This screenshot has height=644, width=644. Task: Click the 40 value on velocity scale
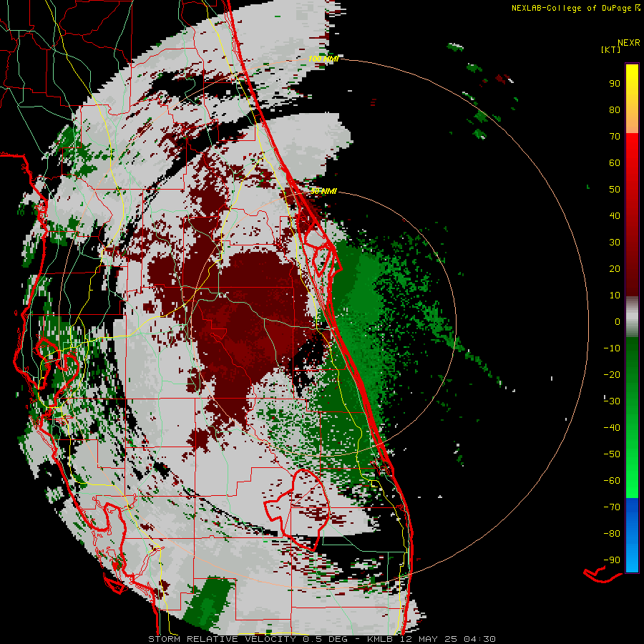click(615, 216)
